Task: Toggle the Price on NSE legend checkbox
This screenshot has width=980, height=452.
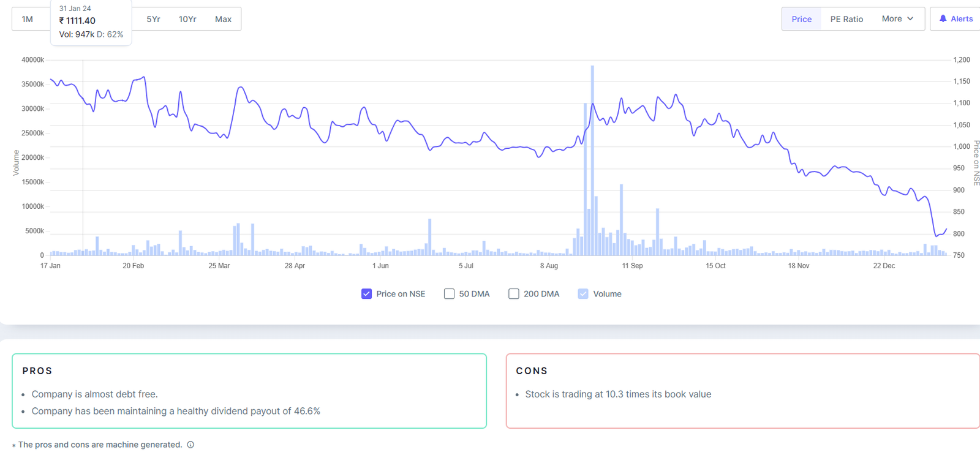Action: 366,294
